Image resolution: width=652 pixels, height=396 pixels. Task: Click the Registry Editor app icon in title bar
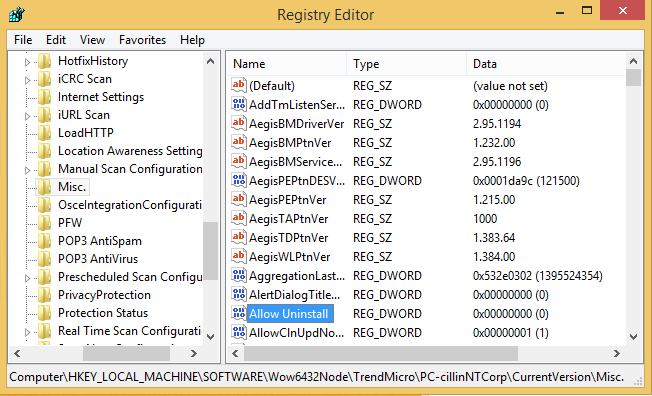[17, 14]
